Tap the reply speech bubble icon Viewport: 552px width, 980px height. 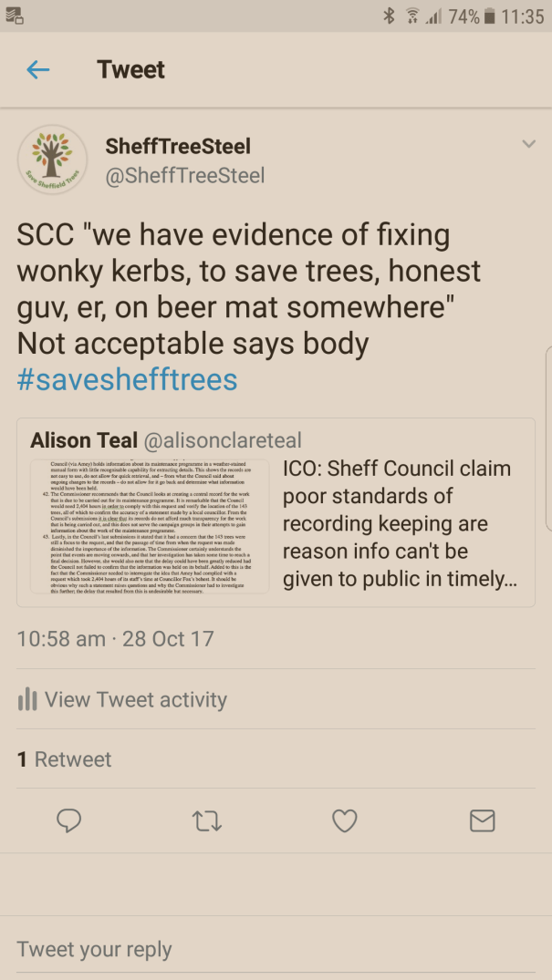click(69, 821)
